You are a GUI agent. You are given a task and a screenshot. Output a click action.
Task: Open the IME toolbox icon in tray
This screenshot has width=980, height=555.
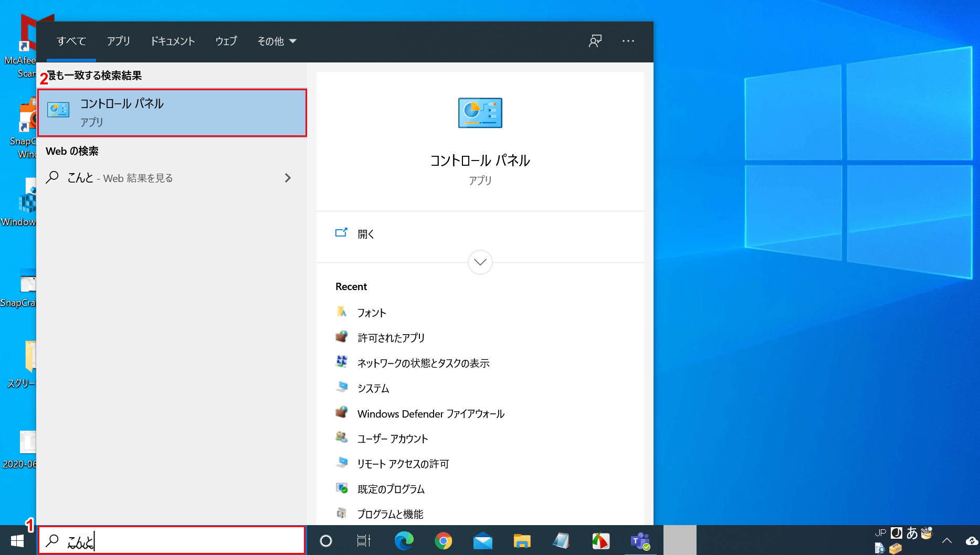895,549
